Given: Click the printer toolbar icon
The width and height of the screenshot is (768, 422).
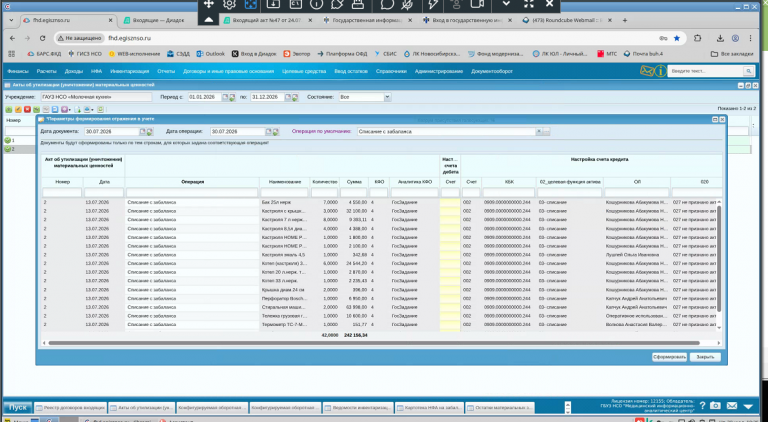Looking at the screenshot, I should (87, 110).
